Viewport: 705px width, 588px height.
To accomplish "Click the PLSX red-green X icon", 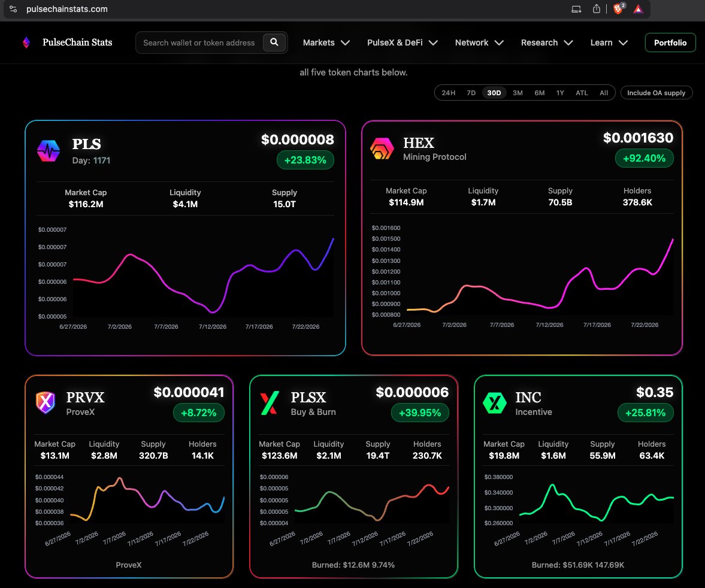I will point(270,403).
